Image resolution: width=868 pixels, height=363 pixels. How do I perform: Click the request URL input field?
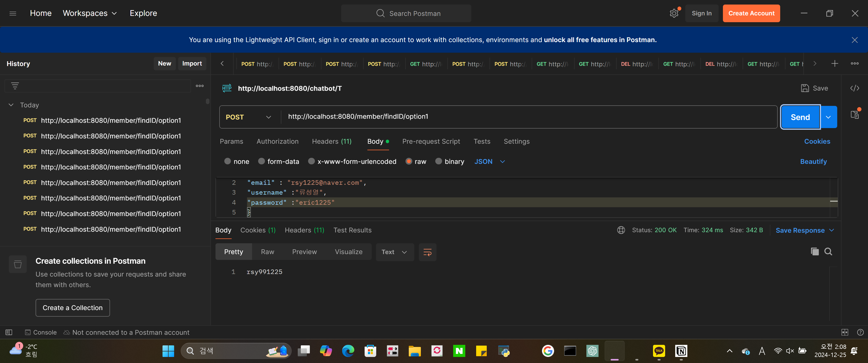[x=529, y=117]
